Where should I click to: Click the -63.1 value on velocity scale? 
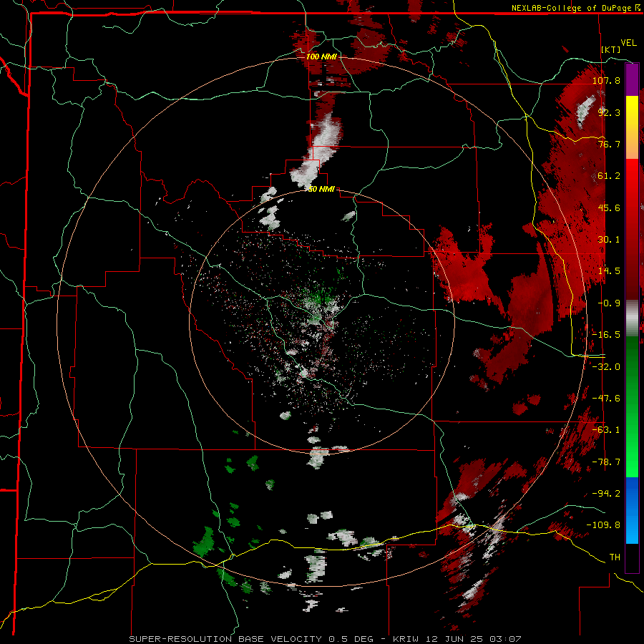pyautogui.click(x=606, y=430)
